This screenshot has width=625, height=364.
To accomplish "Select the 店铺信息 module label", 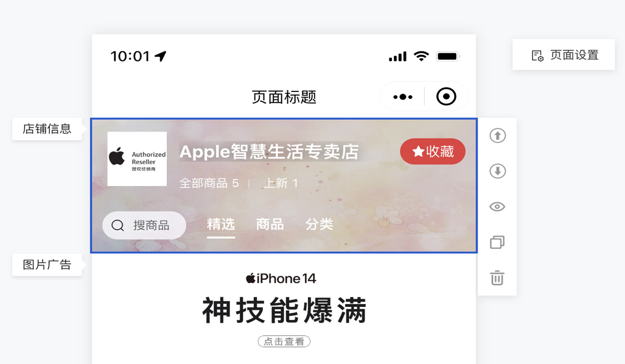I will pyautogui.click(x=47, y=129).
